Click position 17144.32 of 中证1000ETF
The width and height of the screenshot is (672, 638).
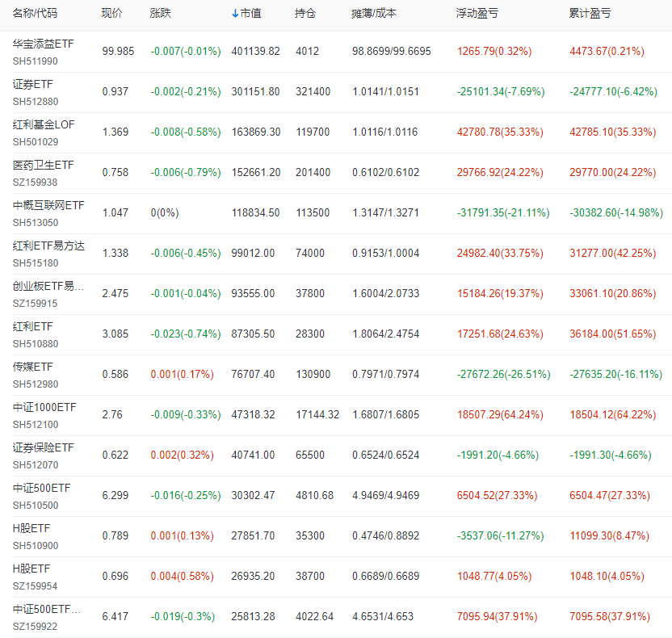[317, 415]
